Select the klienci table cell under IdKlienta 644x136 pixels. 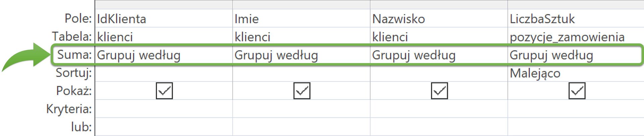(164, 37)
